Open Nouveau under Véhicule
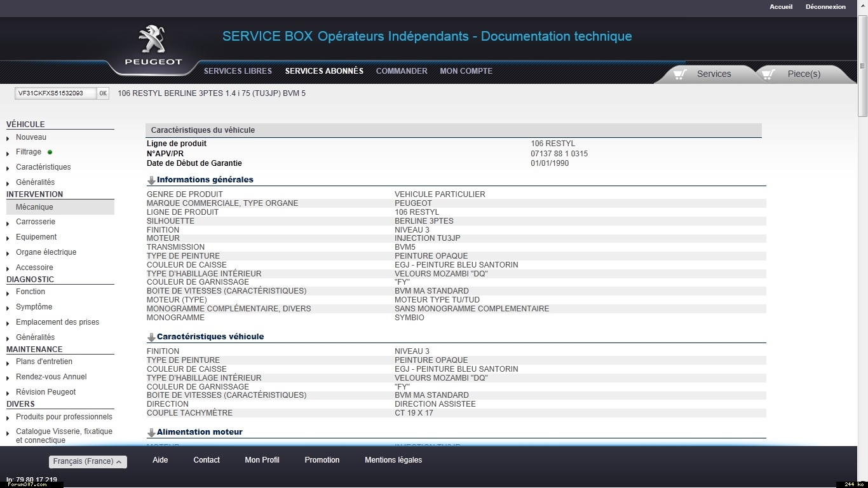The image size is (868, 488). [31, 137]
